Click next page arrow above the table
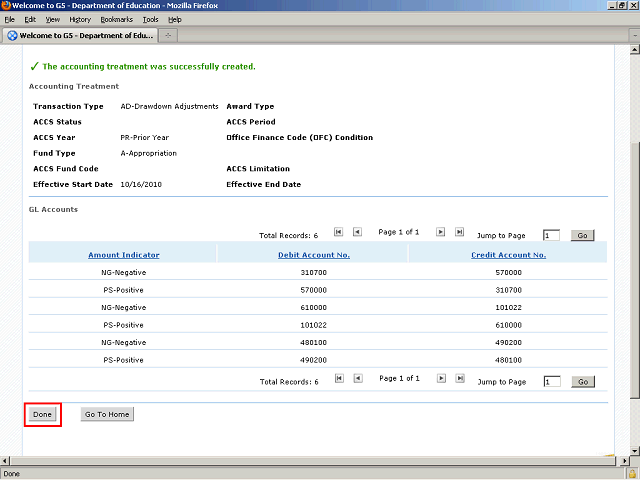Image resolution: width=640 pixels, height=480 pixels. [440, 232]
